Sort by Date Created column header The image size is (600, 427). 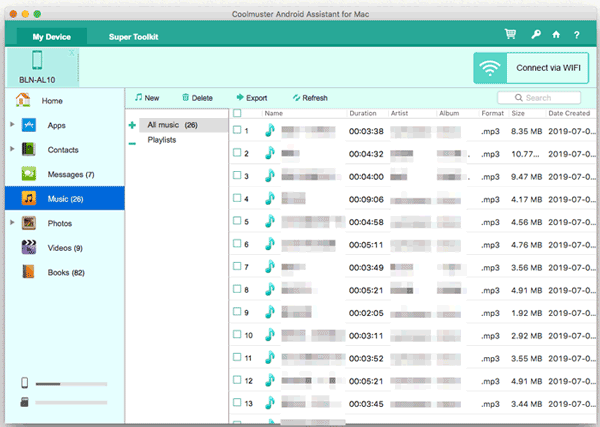point(569,113)
